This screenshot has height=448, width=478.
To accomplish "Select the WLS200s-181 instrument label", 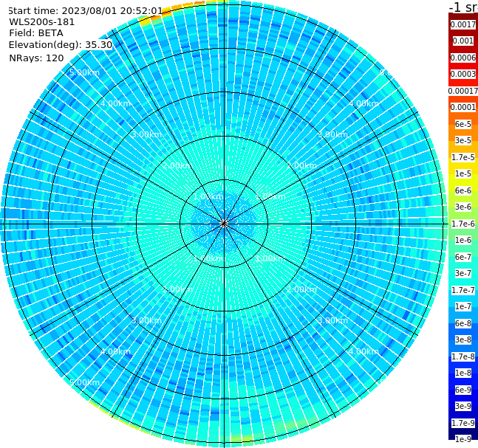I will click(x=42, y=22).
